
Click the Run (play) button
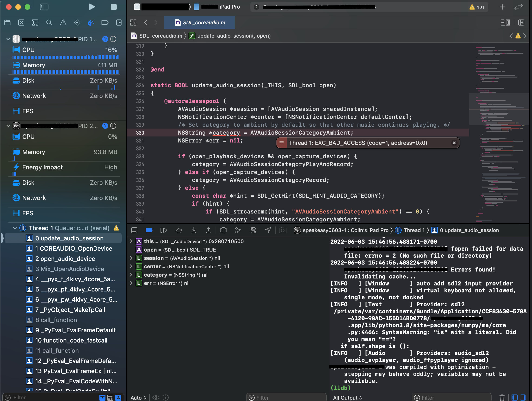coord(92,7)
